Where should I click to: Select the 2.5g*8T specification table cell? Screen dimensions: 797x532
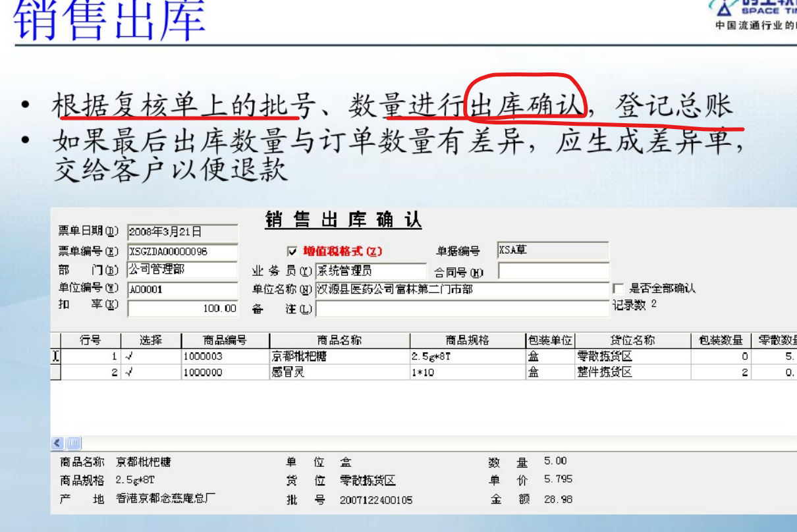coord(468,356)
